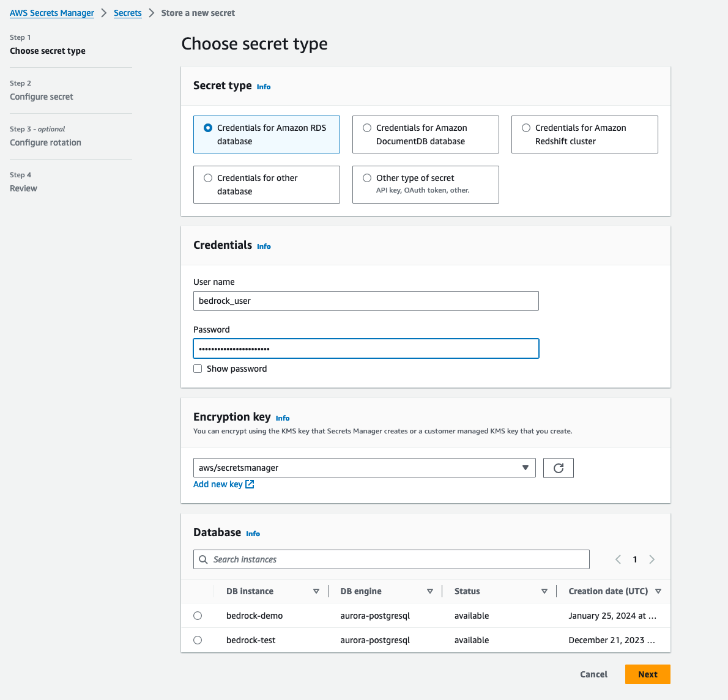Click the Status column header
Image resolution: width=728 pixels, height=700 pixels.
point(467,591)
